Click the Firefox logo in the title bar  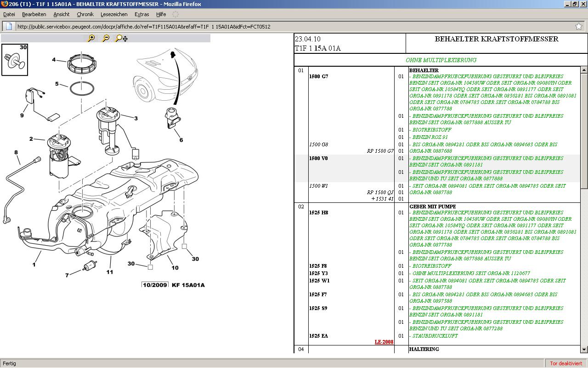pyautogui.click(x=4, y=4)
